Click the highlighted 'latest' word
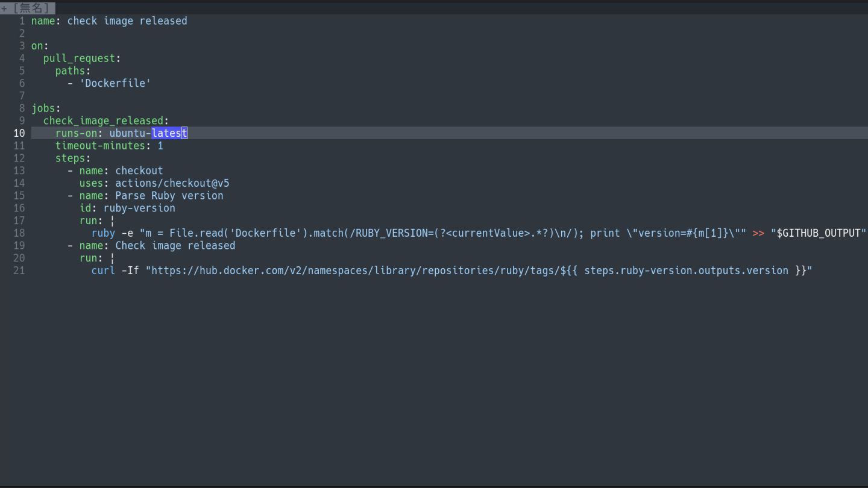This screenshot has height=488, width=868. 169,133
